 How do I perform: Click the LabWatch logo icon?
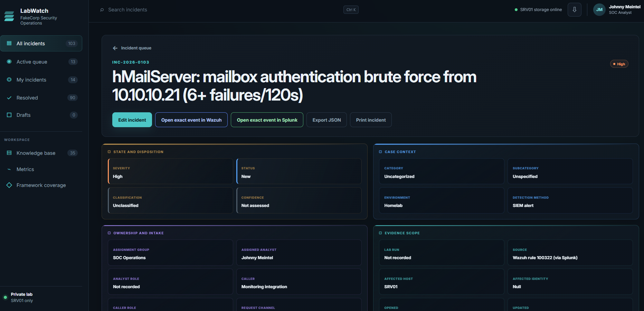[x=9, y=16]
